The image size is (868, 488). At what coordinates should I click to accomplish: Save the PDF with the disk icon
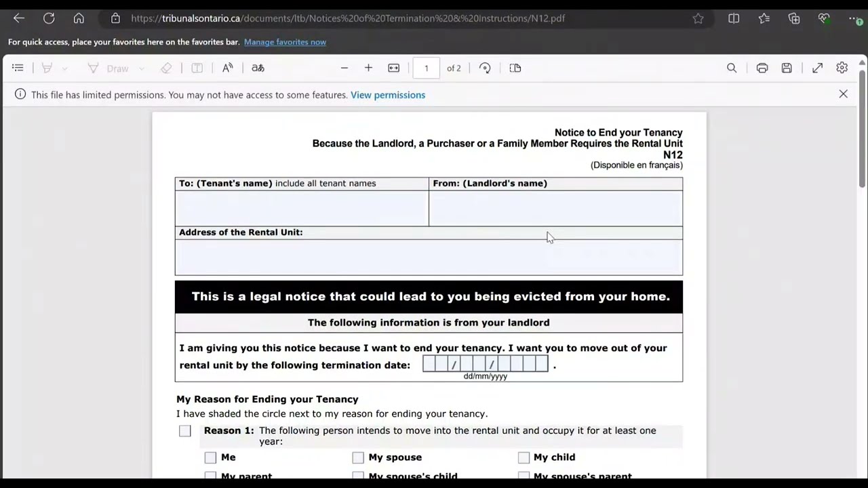click(x=787, y=68)
